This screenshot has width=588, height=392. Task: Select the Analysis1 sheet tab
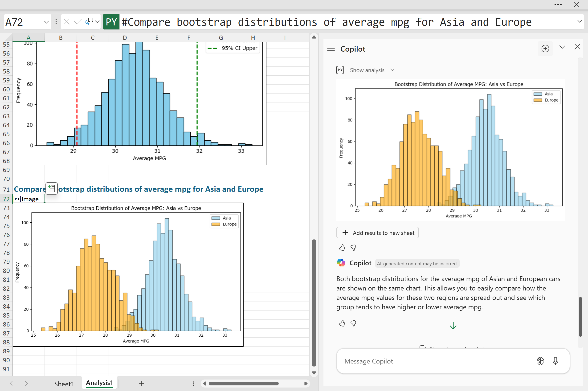(99, 383)
